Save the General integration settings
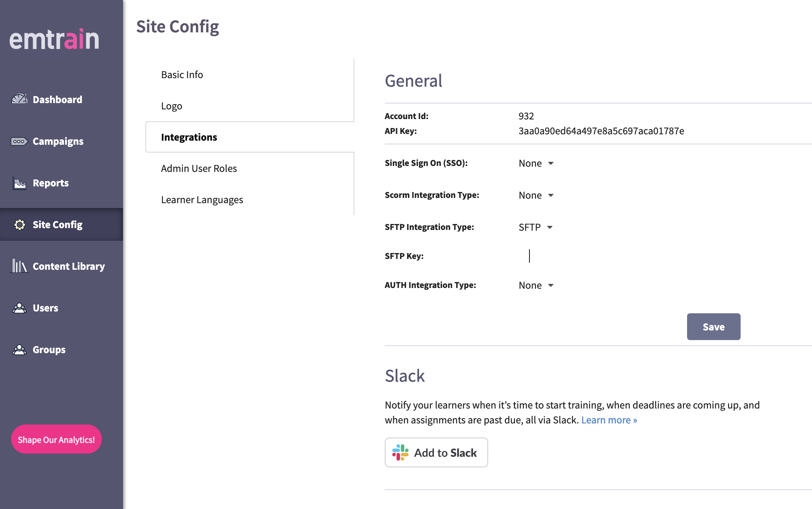This screenshot has width=812, height=509. click(713, 327)
